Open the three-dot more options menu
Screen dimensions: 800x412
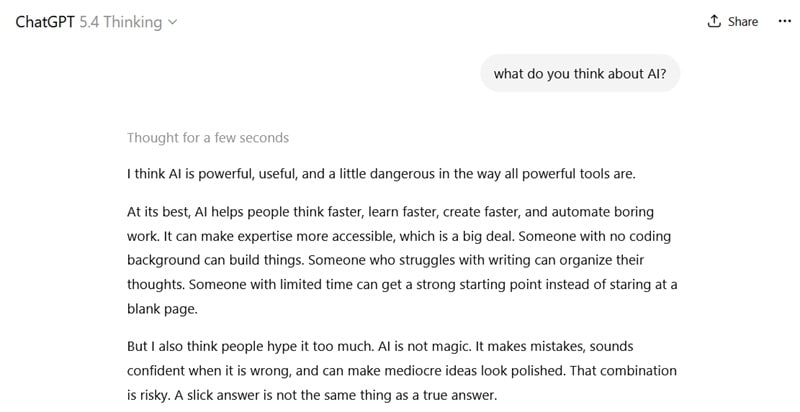coord(784,21)
